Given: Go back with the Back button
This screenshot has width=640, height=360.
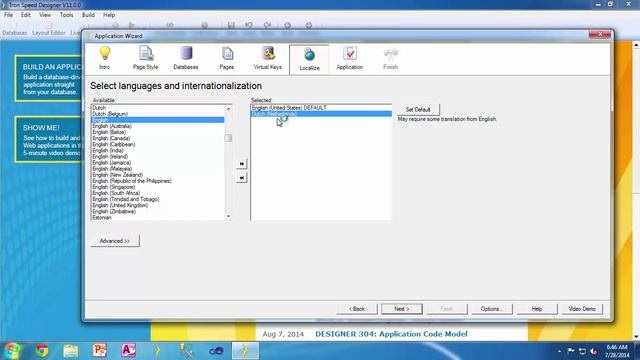Looking at the screenshot, I should point(357,309).
